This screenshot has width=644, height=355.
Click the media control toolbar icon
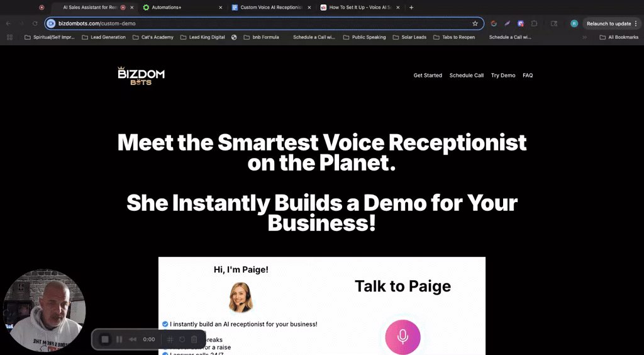click(x=554, y=23)
